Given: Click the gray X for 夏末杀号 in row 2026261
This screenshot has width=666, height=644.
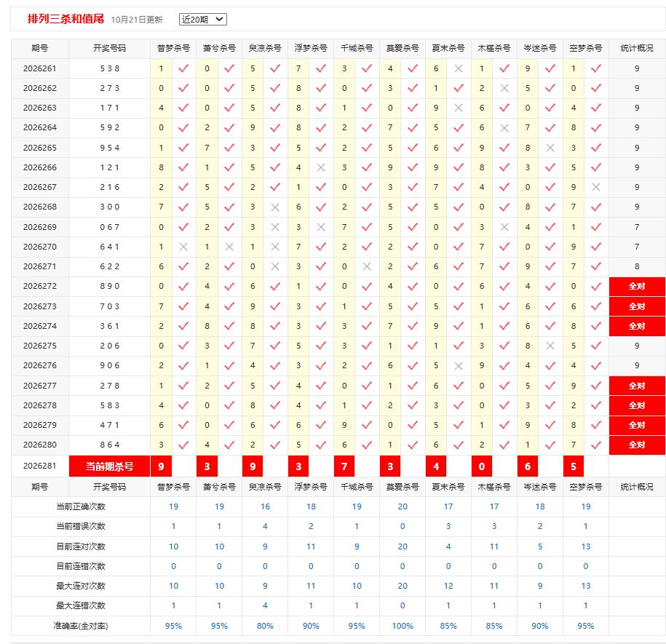Looking at the screenshot, I should [x=459, y=68].
